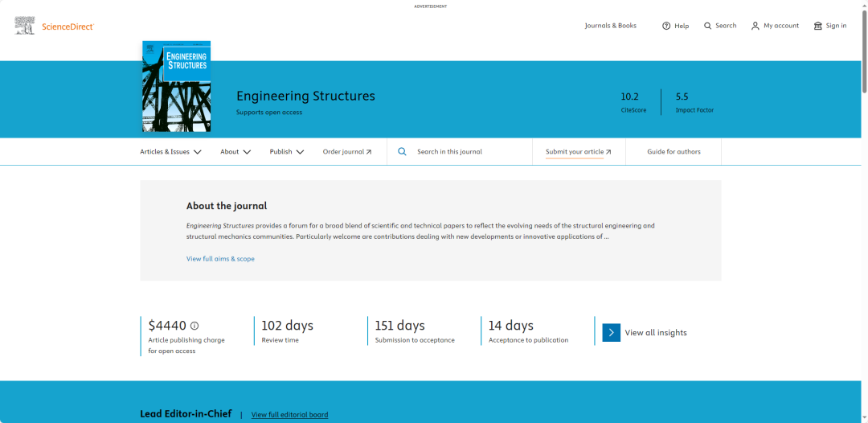This screenshot has width=868, height=423.
Task: Click the Publish chevron arrow
Action: [x=300, y=152]
